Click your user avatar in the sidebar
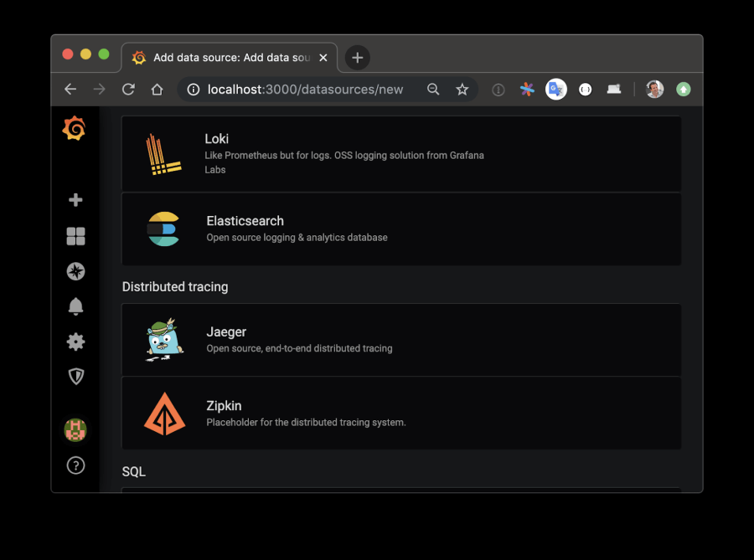The image size is (754, 560). click(x=75, y=429)
